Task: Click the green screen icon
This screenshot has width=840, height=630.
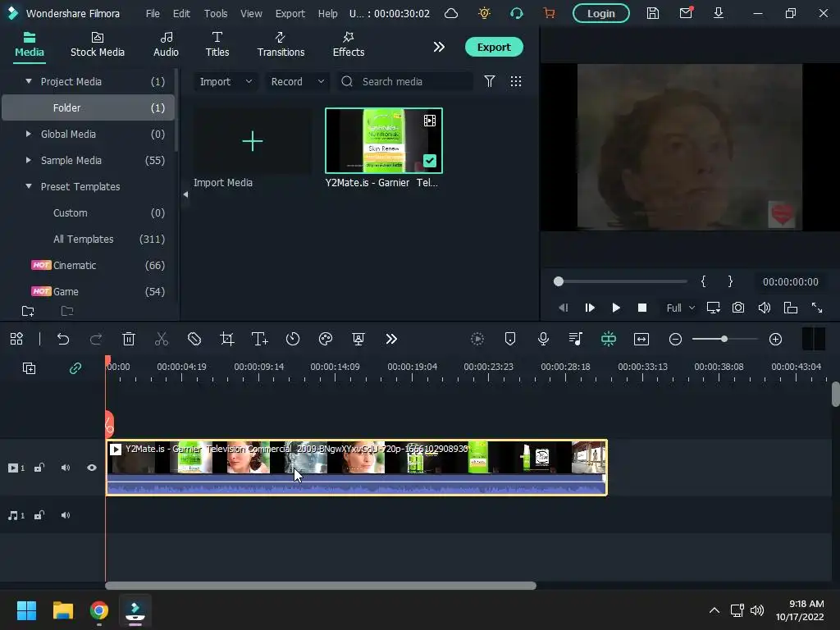Action: (358, 339)
